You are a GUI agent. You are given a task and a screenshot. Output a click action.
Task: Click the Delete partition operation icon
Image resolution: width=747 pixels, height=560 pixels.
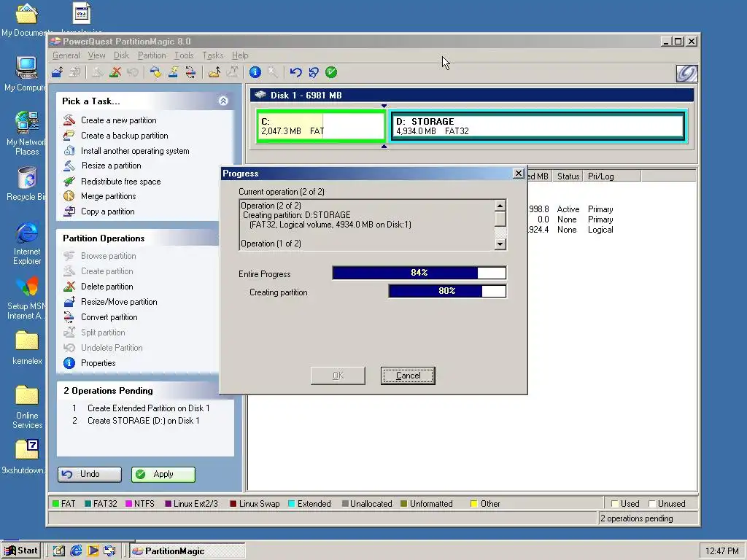pyautogui.click(x=69, y=286)
